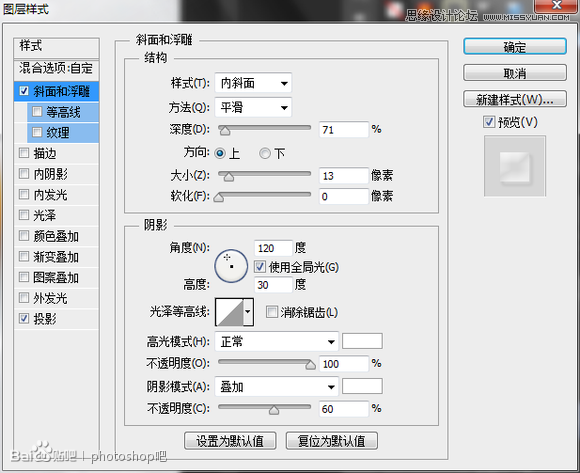Enable the 内发光 checkbox
The height and width of the screenshot is (473, 580).
pos(24,194)
